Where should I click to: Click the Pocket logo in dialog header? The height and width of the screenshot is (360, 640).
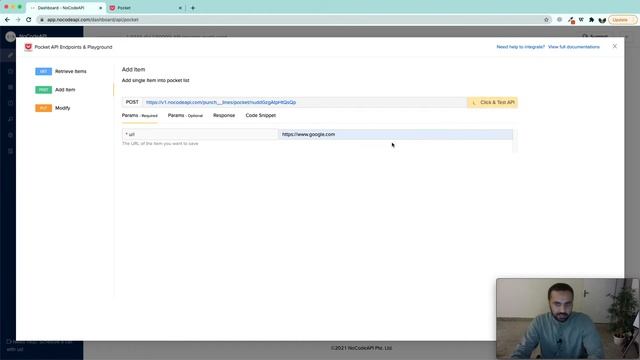(28, 47)
